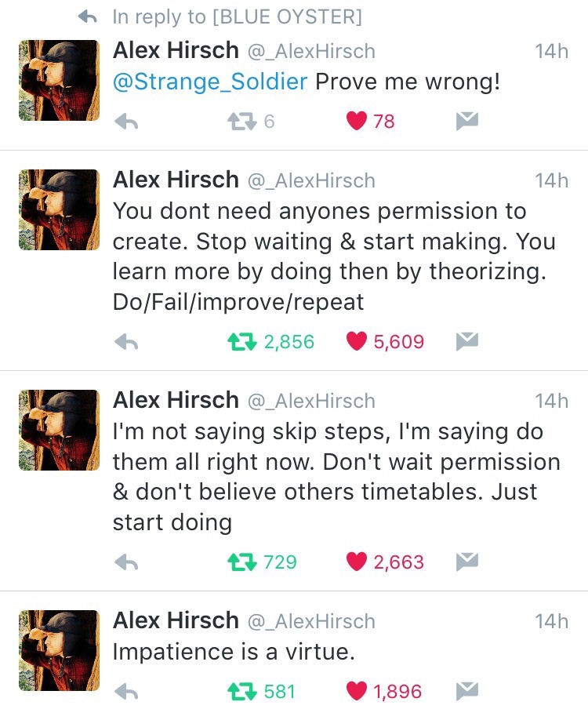Unlike the "Prove me wrong!" tweet heart
The image size is (588, 709).
357,122
